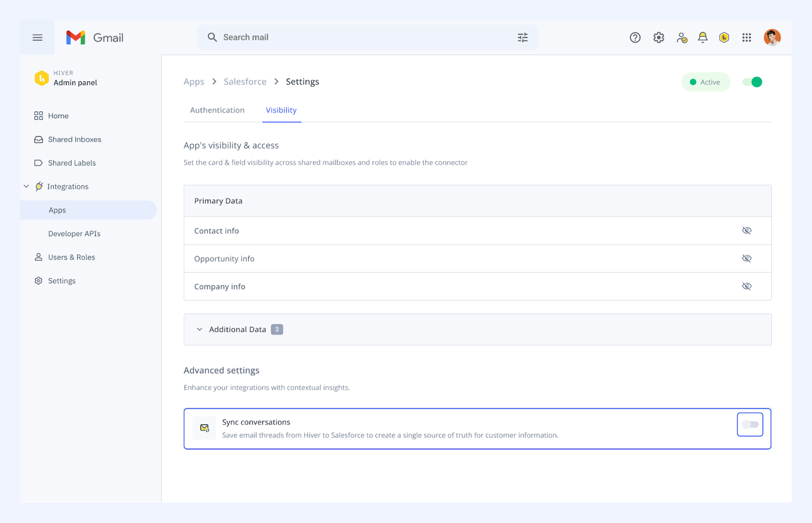812x523 pixels.
Task: Select the Visibility tab
Action: coord(281,110)
